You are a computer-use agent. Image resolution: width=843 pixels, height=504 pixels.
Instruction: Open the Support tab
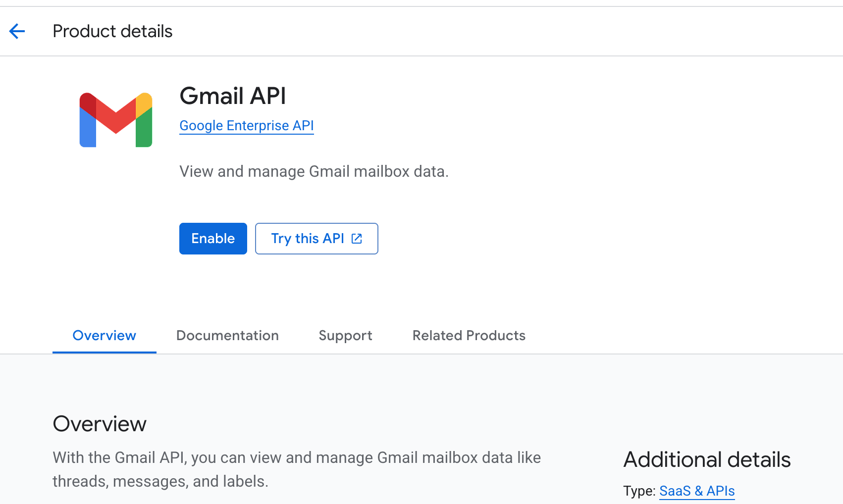click(345, 336)
